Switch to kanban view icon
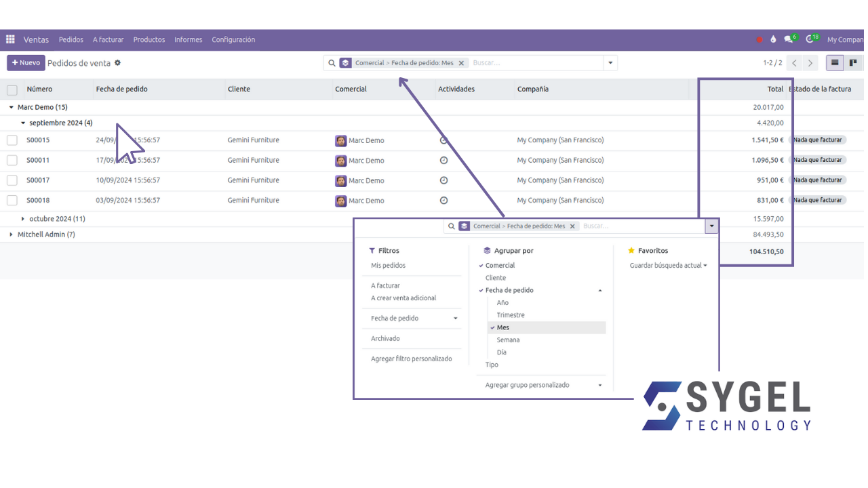The image size is (868, 488). 853,62
